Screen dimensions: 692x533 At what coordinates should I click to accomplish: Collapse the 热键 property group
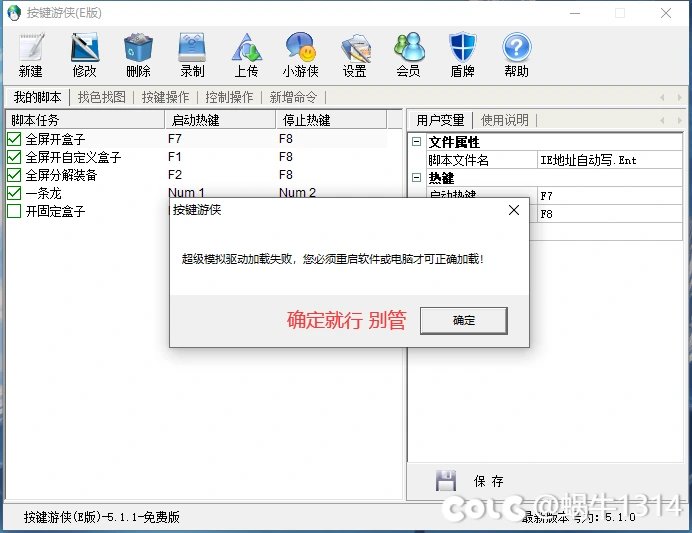pyautogui.click(x=416, y=177)
